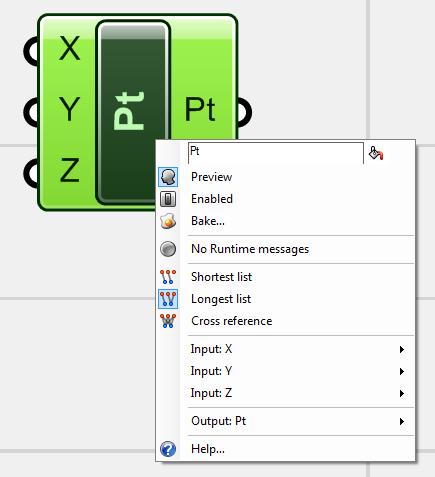Choose Cross reference from the menu
The image size is (435, 477).
(x=232, y=321)
